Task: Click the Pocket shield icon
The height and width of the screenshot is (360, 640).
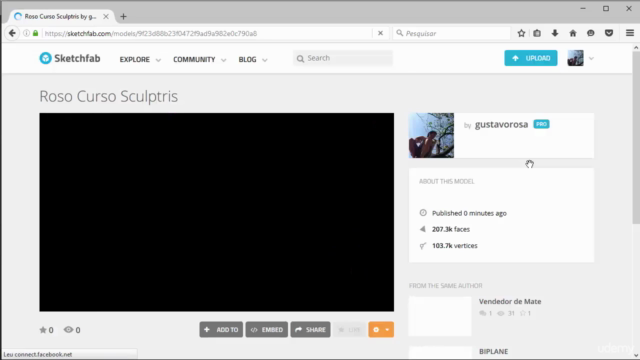Action: tap(609, 33)
